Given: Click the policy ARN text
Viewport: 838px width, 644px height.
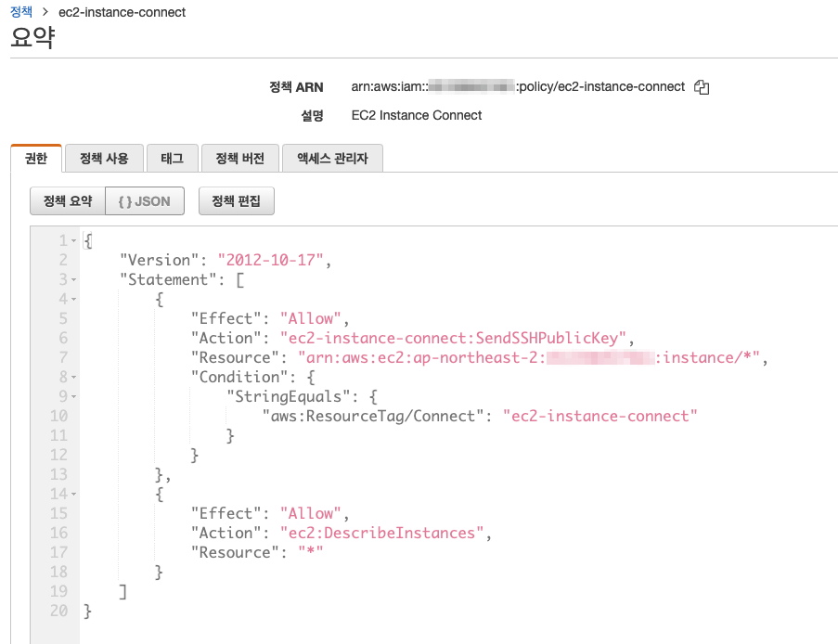Looking at the screenshot, I should click(518, 86).
